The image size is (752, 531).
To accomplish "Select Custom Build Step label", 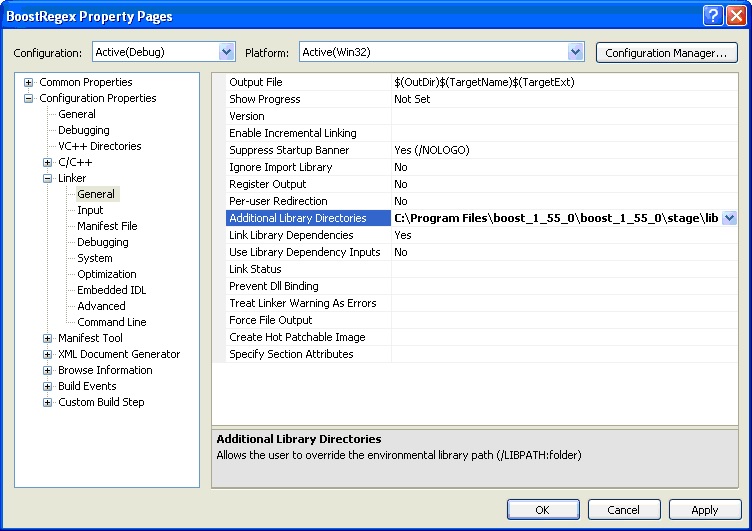I will point(101,402).
